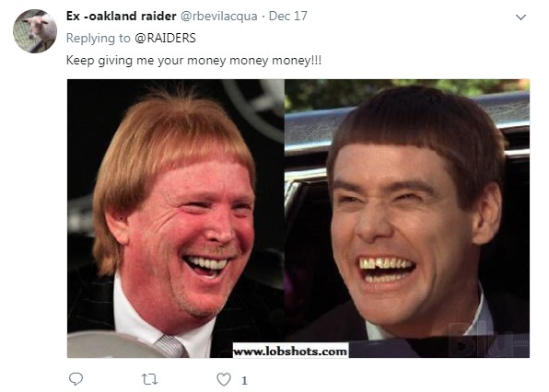The image size is (549, 392).
Task: Open the Dec 17 timestamp
Action: click(x=287, y=16)
